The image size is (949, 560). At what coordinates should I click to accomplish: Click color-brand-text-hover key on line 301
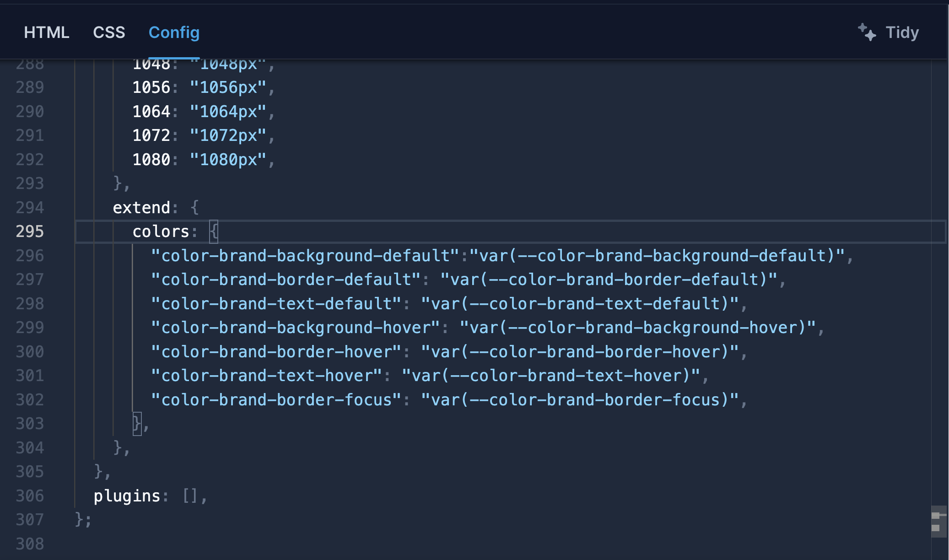tap(266, 376)
